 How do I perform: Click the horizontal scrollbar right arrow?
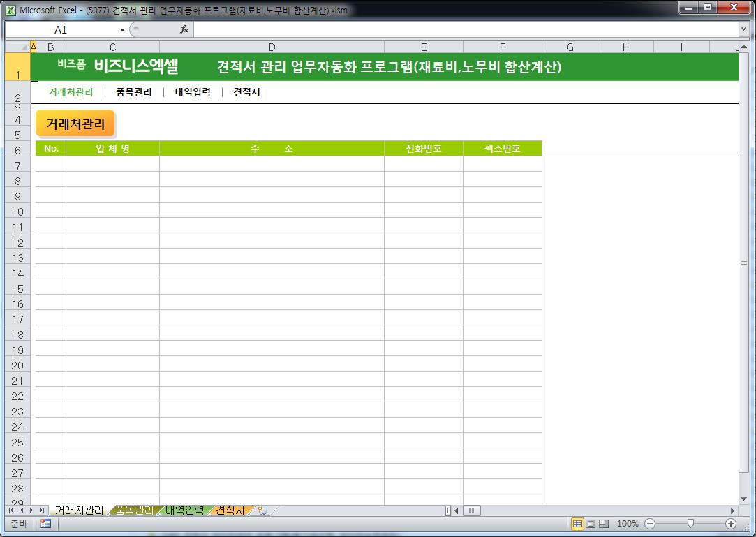point(732,510)
